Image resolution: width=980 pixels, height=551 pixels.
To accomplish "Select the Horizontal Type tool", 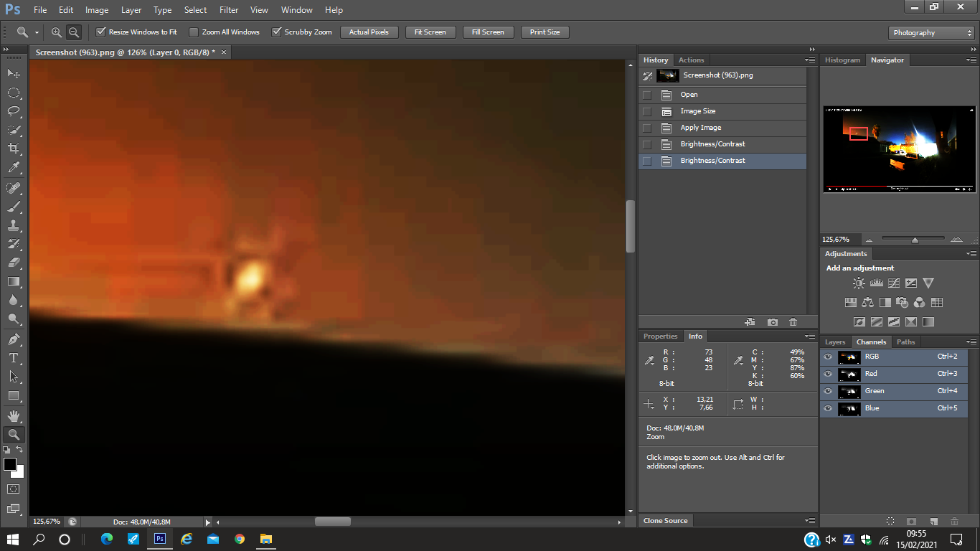I will pyautogui.click(x=14, y=357).
